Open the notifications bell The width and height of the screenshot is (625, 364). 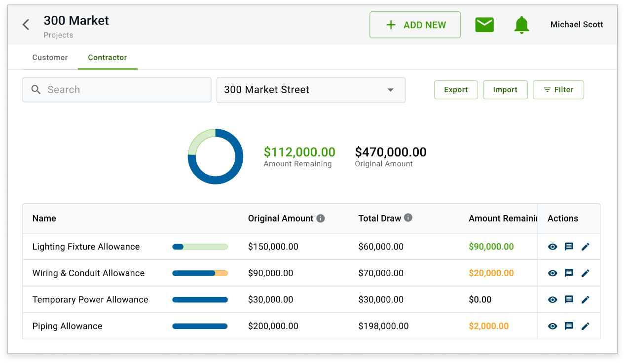pyautogui.click(x=521, y=25)
